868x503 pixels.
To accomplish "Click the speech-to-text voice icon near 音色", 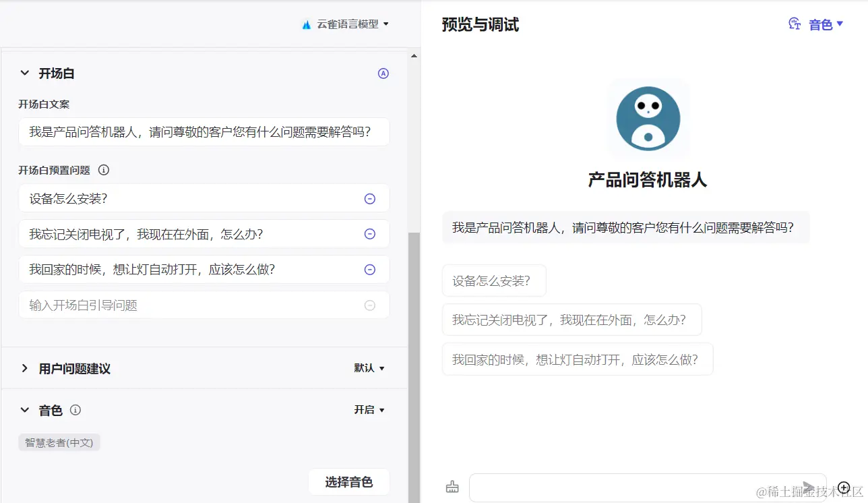I will [x=794, y=24].
